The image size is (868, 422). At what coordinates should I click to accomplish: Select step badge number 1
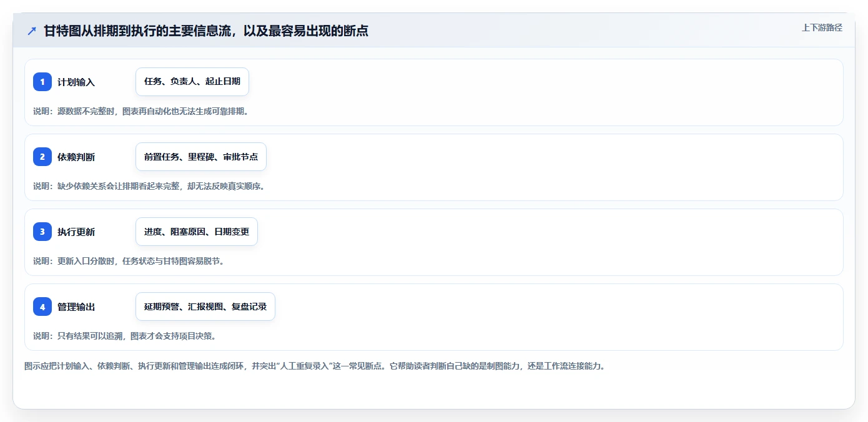click(42, 82)
